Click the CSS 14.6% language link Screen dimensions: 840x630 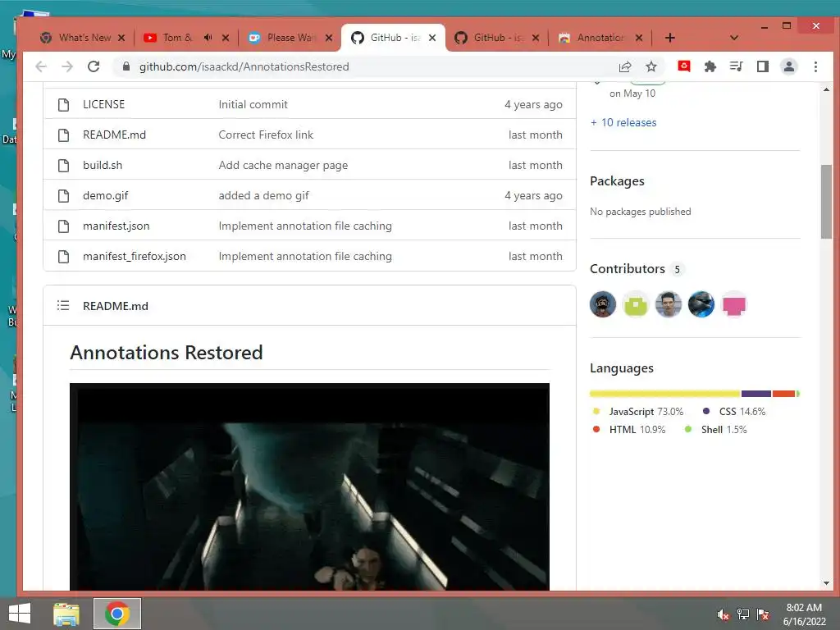[734, 412]
